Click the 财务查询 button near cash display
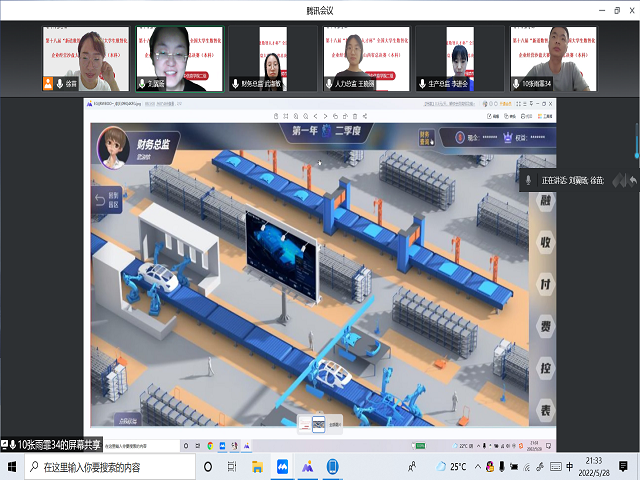The height and width of the screenshot is (480, 640). click(424, 138)
